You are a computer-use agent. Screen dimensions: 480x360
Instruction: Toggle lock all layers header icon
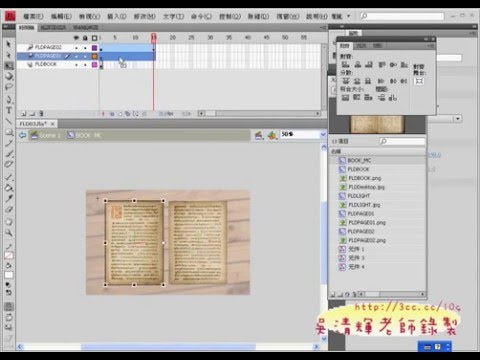(85, 38)
